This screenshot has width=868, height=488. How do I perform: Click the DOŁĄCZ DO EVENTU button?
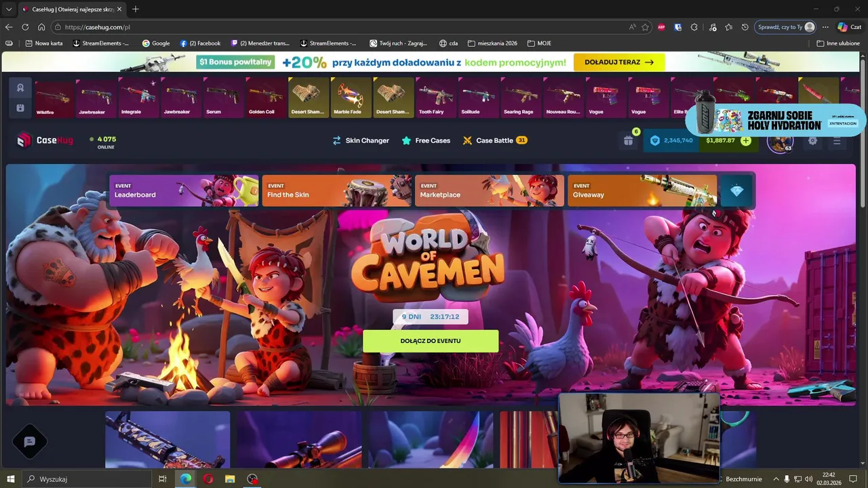coord(431,341)
